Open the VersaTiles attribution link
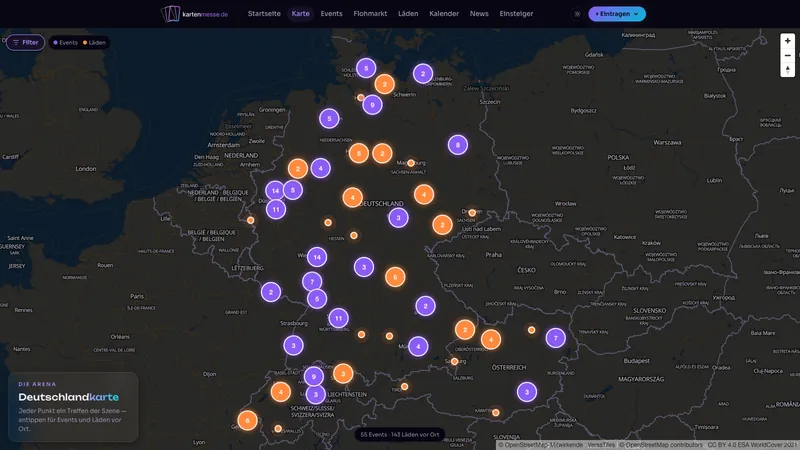The height and width of the screenshot is (450, 800). point(601,445)
